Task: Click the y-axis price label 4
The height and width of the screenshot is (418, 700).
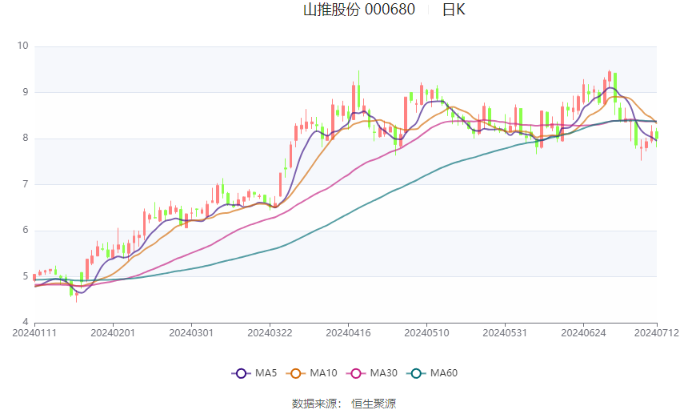Action: pyautogui.click(x=25, y=323)
